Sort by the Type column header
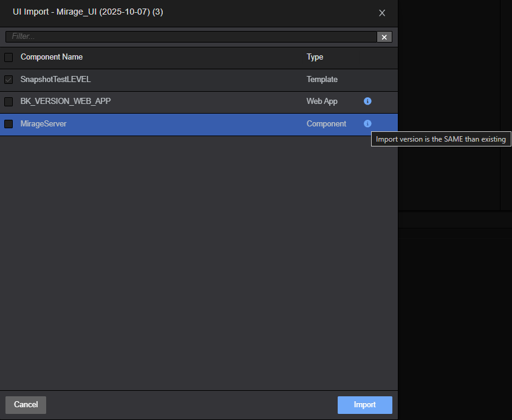The width and height of the screenshot is (512, 420). coord(315,57)
